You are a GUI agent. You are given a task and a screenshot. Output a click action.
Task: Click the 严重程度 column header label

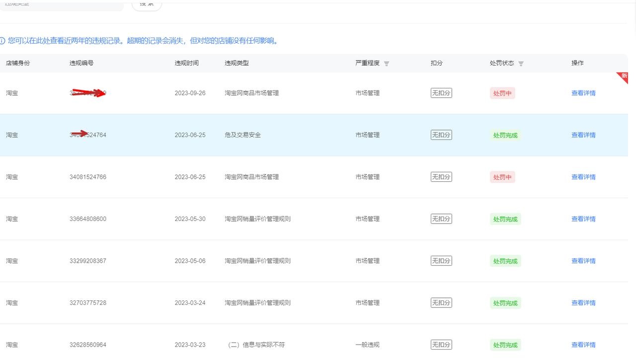pos(368,63)
